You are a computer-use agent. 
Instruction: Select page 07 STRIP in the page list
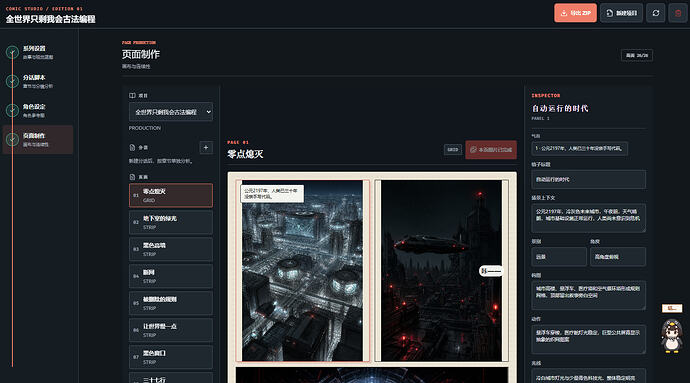[171, 357]
